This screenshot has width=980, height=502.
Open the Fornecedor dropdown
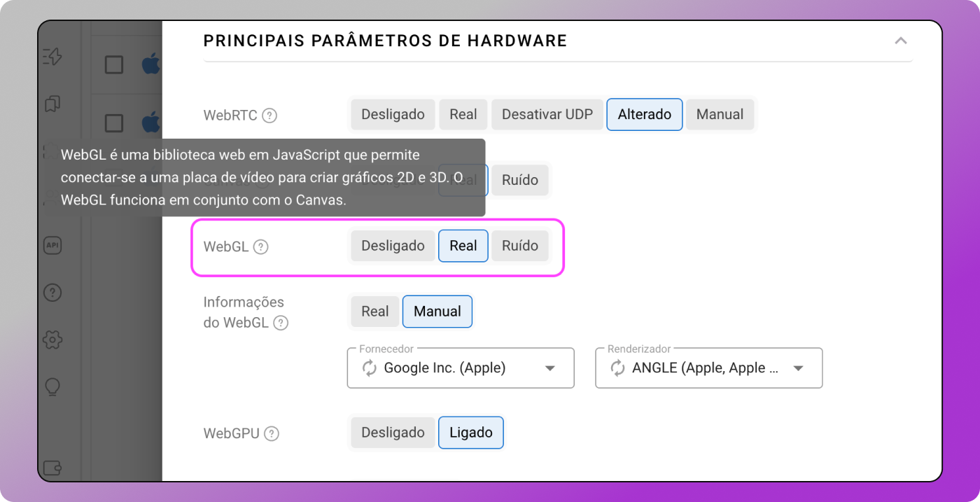coord(549,368)
